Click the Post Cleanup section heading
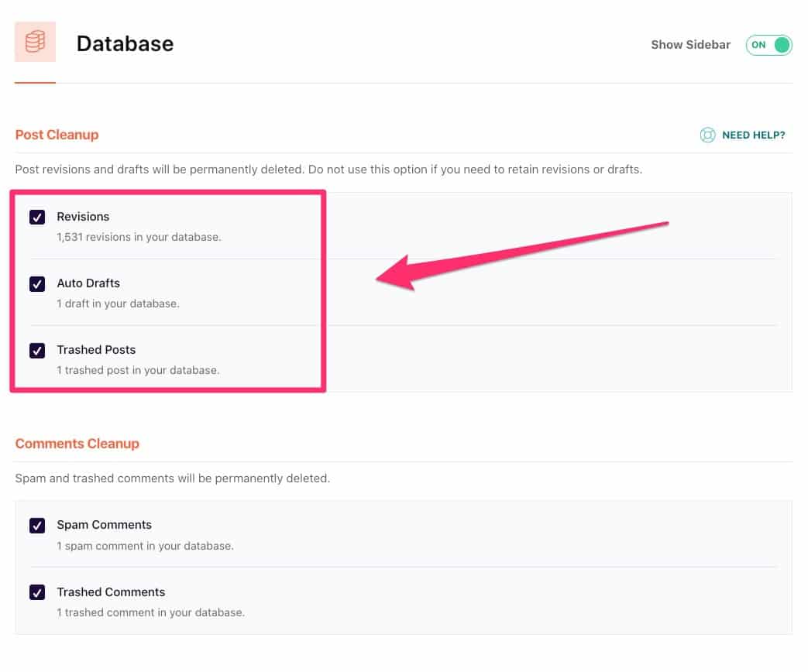The image size is (808, 672). click(x=57, y=135)
